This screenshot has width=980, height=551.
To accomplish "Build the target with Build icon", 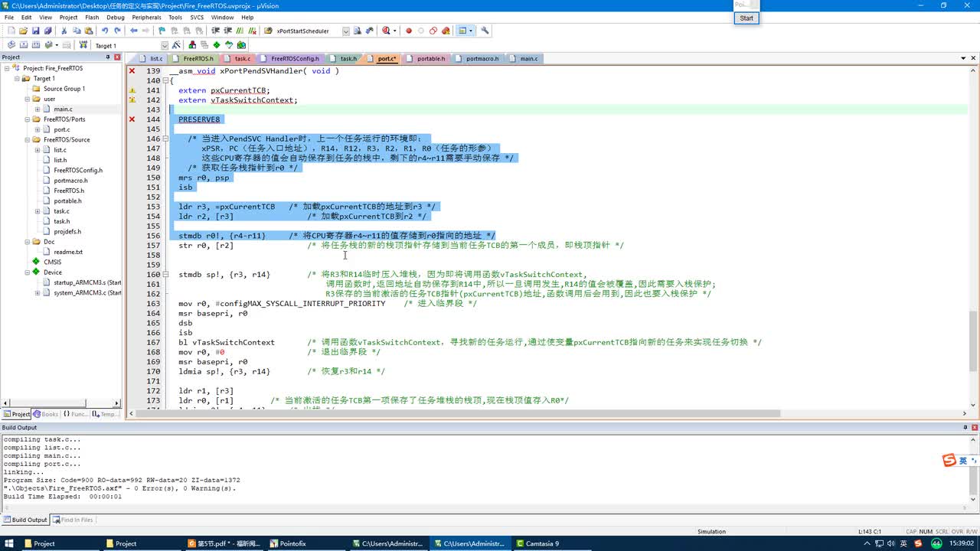I will (23, 45).
